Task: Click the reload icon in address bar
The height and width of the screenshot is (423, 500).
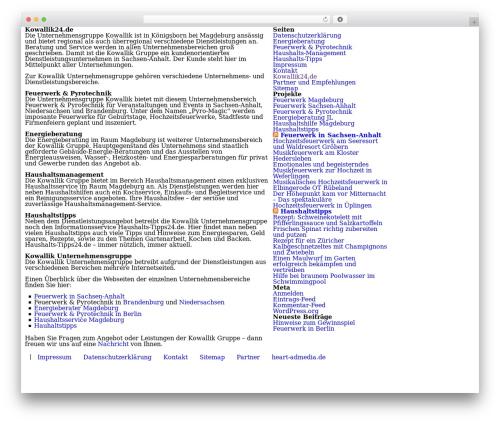Action: point(325,19)
